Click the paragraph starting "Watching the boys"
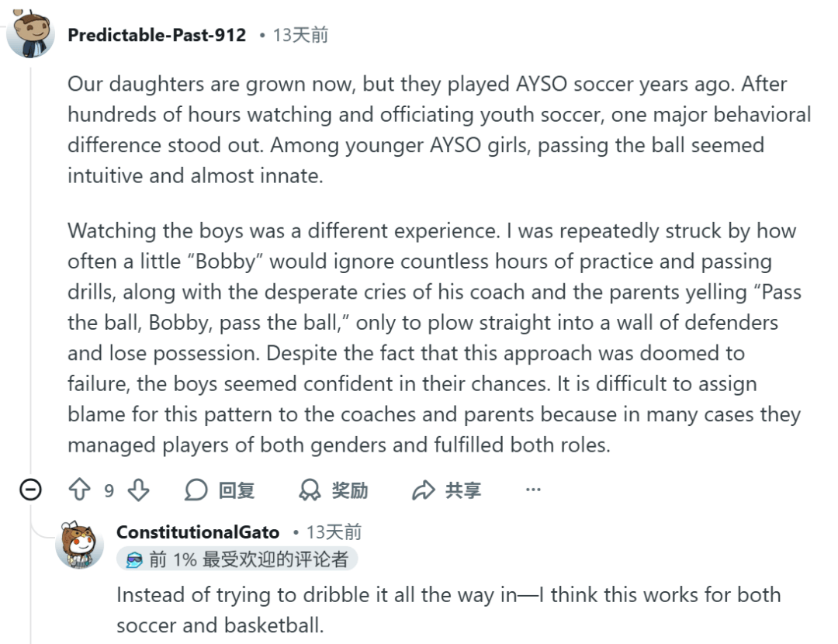 click(435, 338)
